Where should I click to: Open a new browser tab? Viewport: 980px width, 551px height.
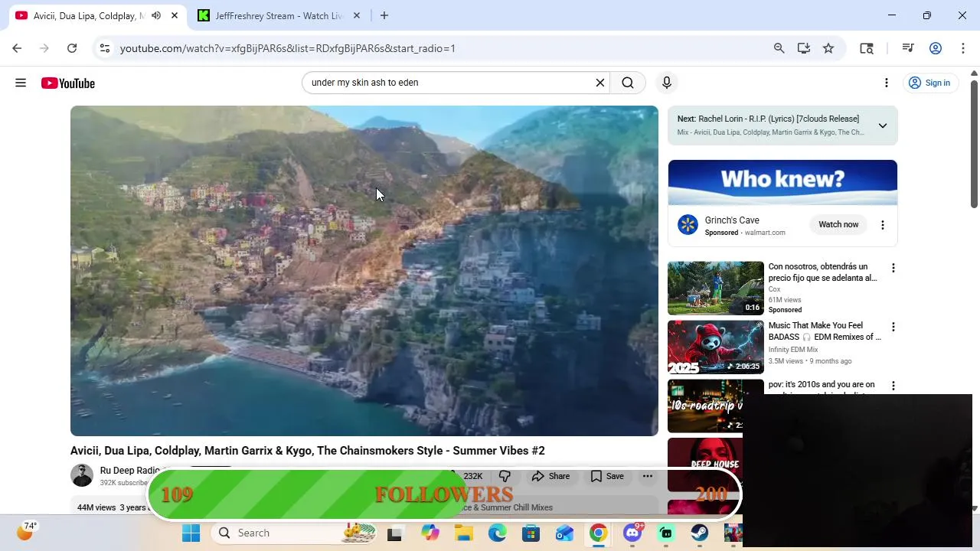click(x=384, y=15)
